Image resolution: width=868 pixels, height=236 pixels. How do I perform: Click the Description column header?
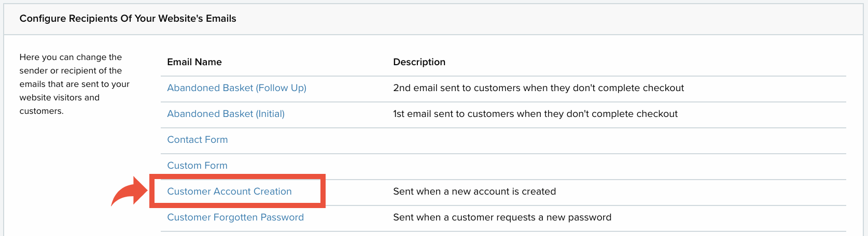419,62
